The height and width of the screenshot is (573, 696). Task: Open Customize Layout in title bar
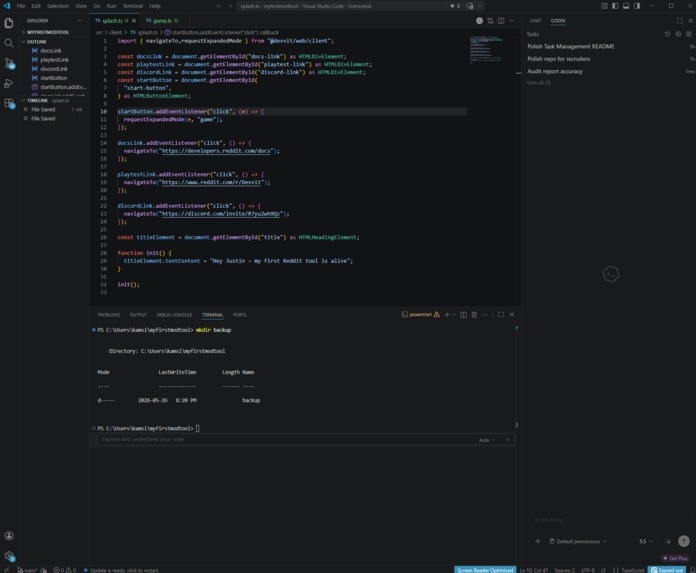tap(604, 6)
